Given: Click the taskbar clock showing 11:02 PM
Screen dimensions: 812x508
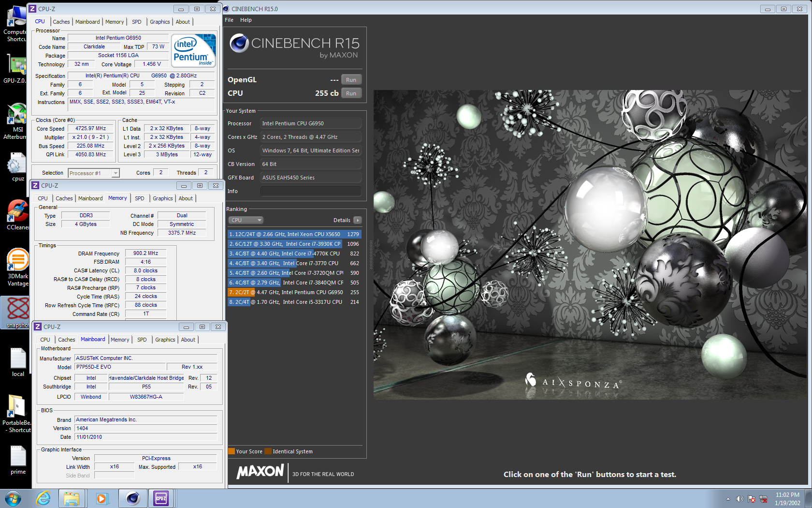Looking at the screenshot, I should point(787,499).
